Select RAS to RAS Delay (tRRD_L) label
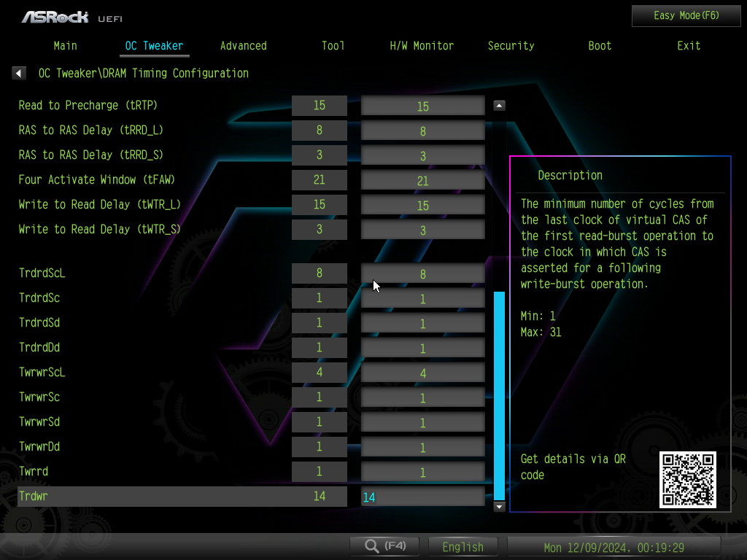Screen dimensions: 747x560 (x=91, y=130)
